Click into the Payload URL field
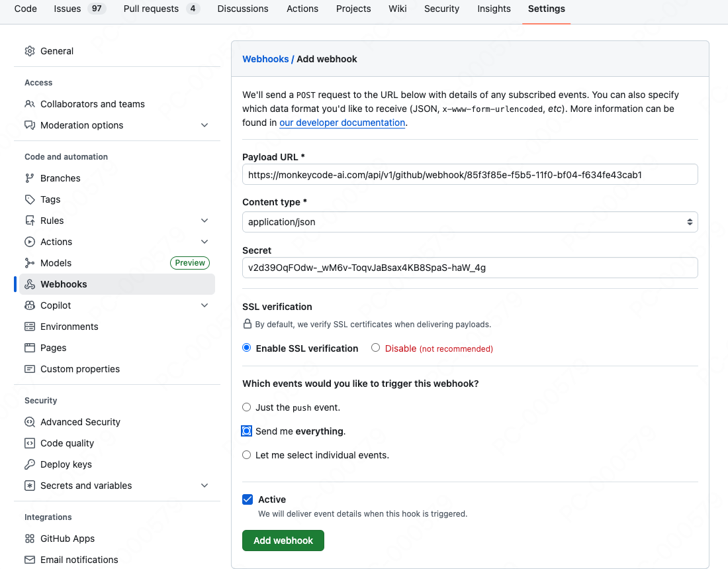 coord(470,175)
